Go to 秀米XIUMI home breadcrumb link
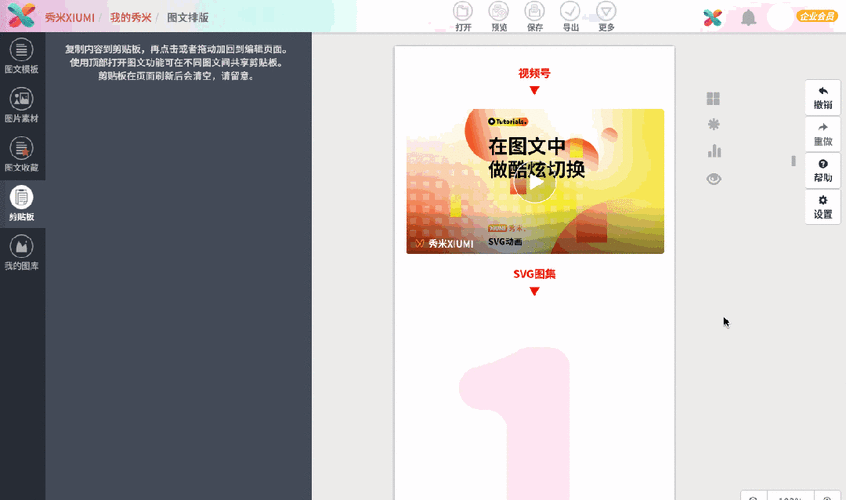This screenshot has height=500, width=846. coord(70,18)
